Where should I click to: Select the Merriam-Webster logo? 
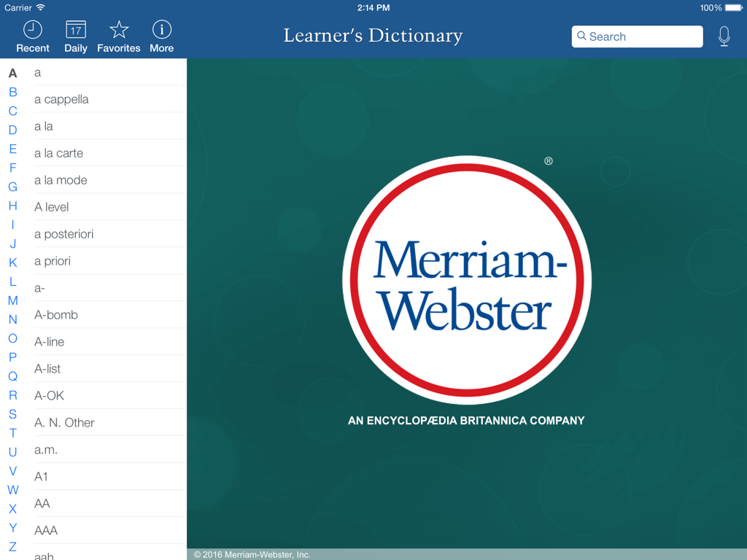pos(466,279)
